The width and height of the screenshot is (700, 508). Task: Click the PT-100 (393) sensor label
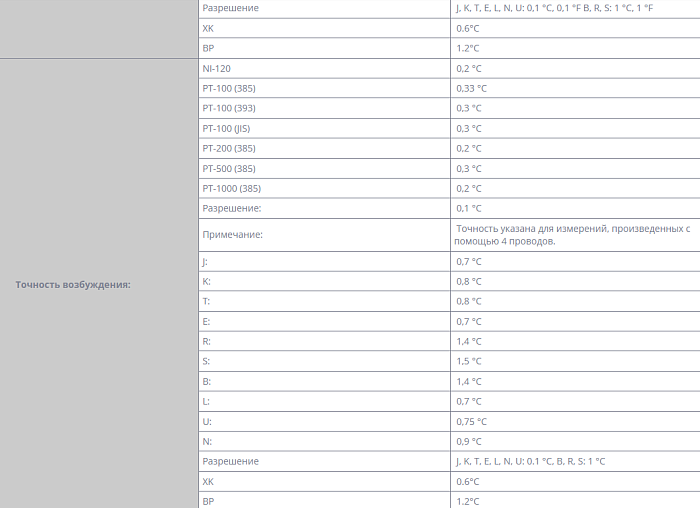click(229, 108)
